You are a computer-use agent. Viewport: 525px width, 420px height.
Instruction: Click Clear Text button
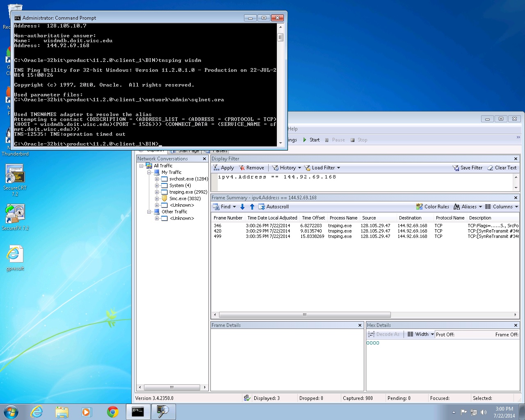click(x=502, y=168)
